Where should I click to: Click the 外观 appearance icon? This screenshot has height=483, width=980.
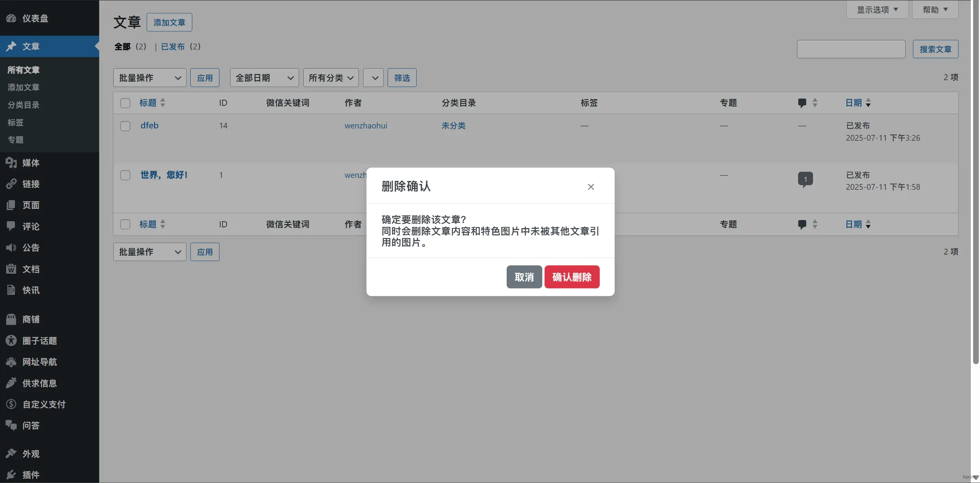coord(11,453)
